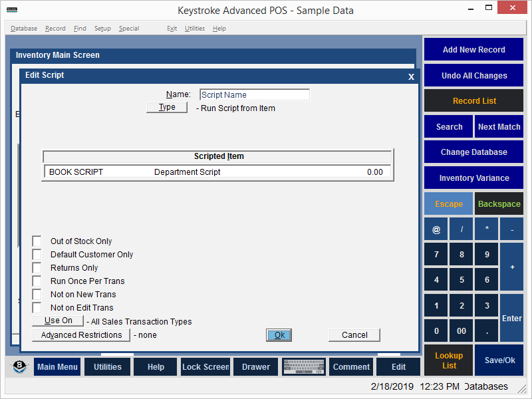Open the Type selector for script
The height and width of the screenshot is (399, 532).
[167, 107]
